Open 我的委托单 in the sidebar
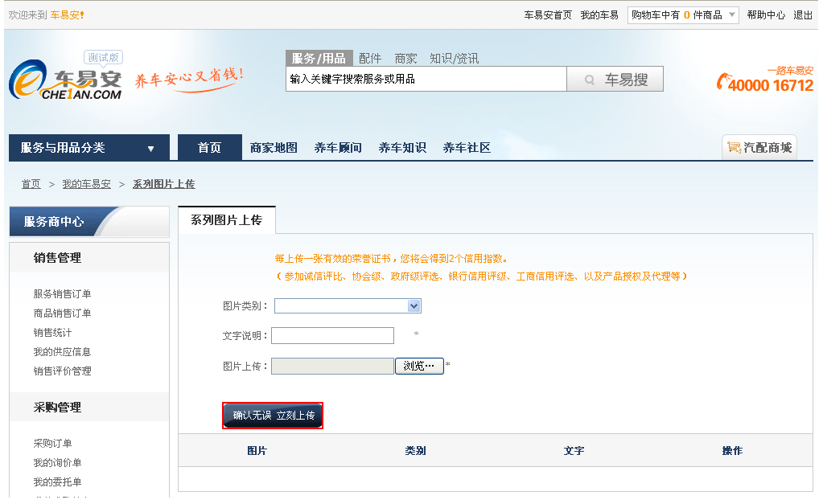 click(58, 482)
